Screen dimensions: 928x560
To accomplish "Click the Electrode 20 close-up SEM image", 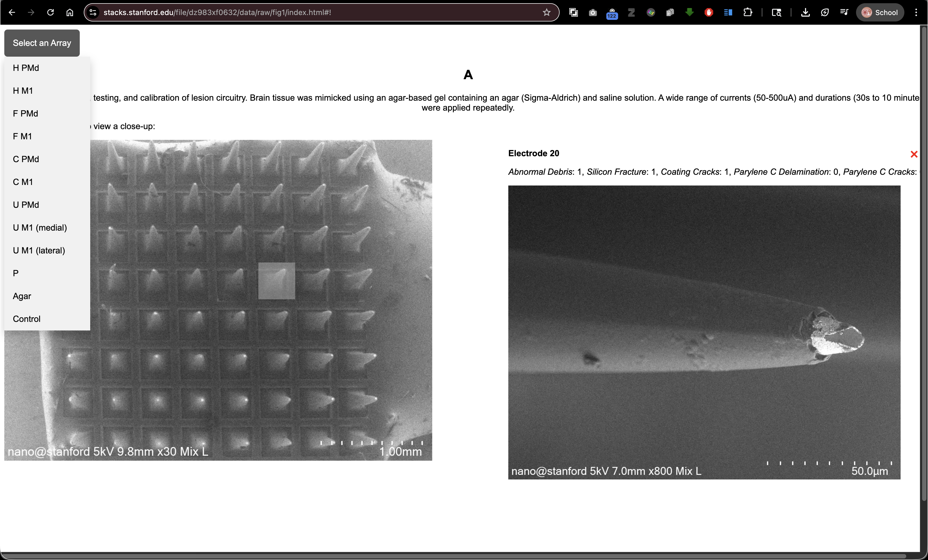I will coord(704,332).
